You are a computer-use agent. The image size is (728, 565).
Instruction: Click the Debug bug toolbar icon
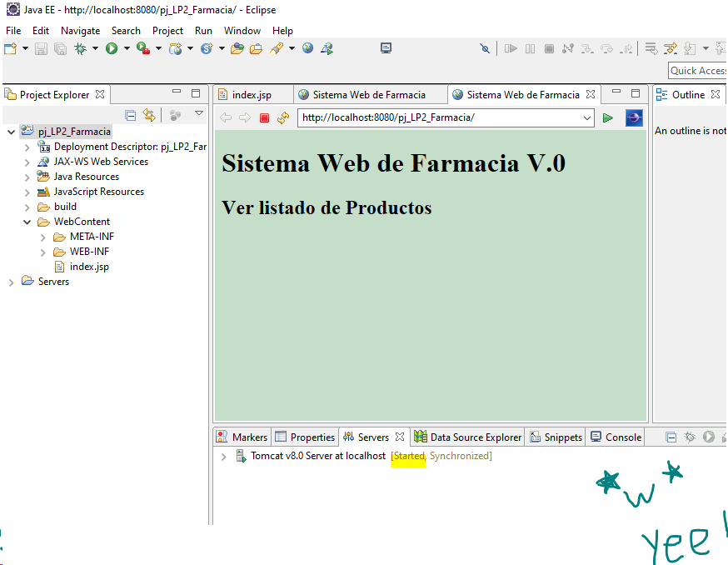[81, 49]
